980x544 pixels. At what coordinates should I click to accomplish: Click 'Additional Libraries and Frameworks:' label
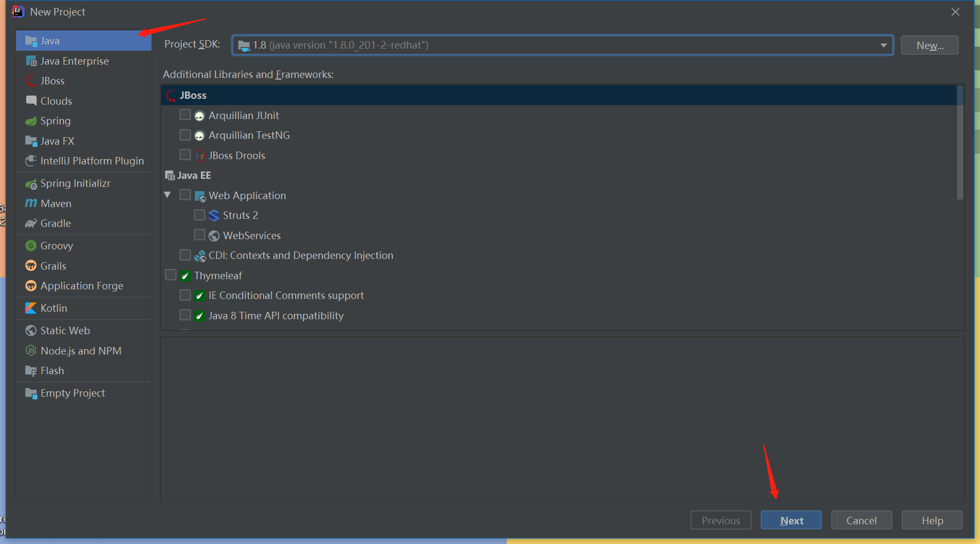click(x=248, y=75)
